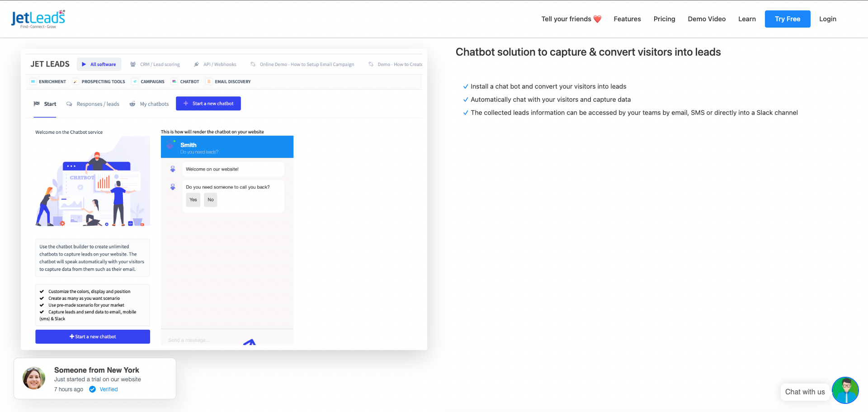Click the bot avatar beside Welcome message
Image resolution: width=868 pixels, height=412 pixels.
pyautogui.click(x=173, y=169)
